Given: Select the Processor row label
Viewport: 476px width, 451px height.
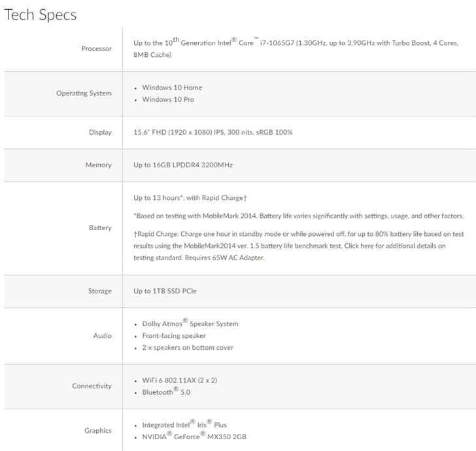Looking at the screenshot, I should click(96, 48).
